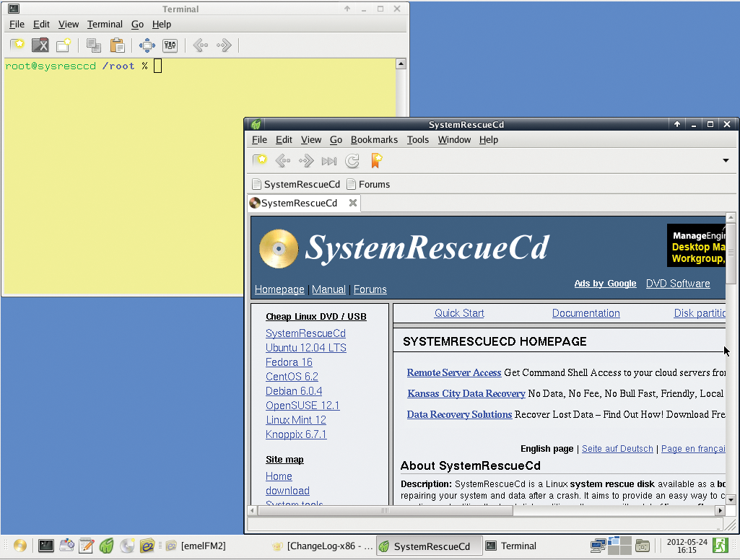Toggle fullscreen with the Terminal toolbar icon
This screenshot has height=560, width=740.
click(147, 45)
